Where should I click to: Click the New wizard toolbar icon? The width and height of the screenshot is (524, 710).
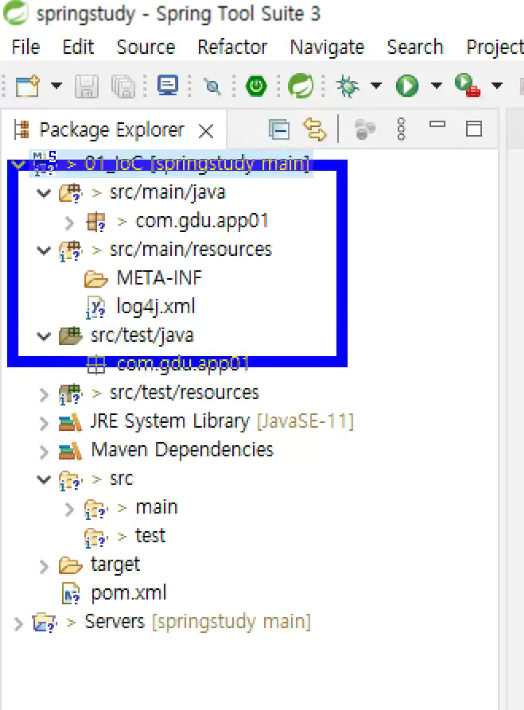click(27, 86)
